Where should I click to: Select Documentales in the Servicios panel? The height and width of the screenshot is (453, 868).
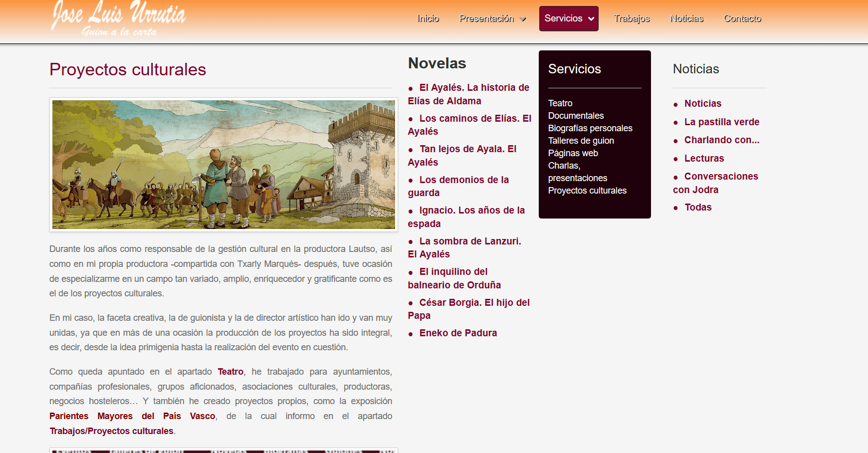tap(576, 116)
